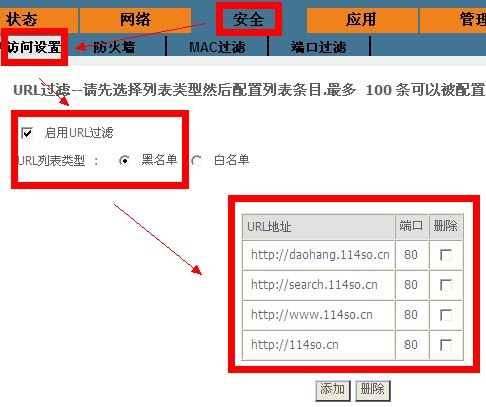The image size is (486, 407).
Task: Tick delete checkbox for search.114so.cn
Action: pos(446,285)
